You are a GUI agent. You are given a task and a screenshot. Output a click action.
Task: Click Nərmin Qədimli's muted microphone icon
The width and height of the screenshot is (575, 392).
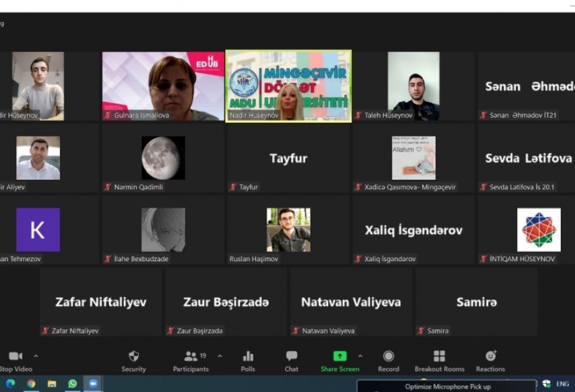[x=108, y=187]
